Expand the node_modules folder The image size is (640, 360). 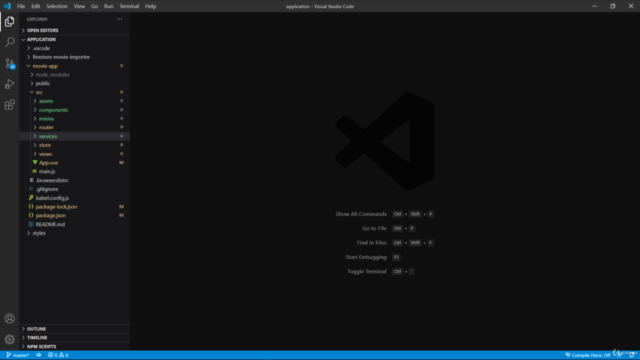(75, 75)
